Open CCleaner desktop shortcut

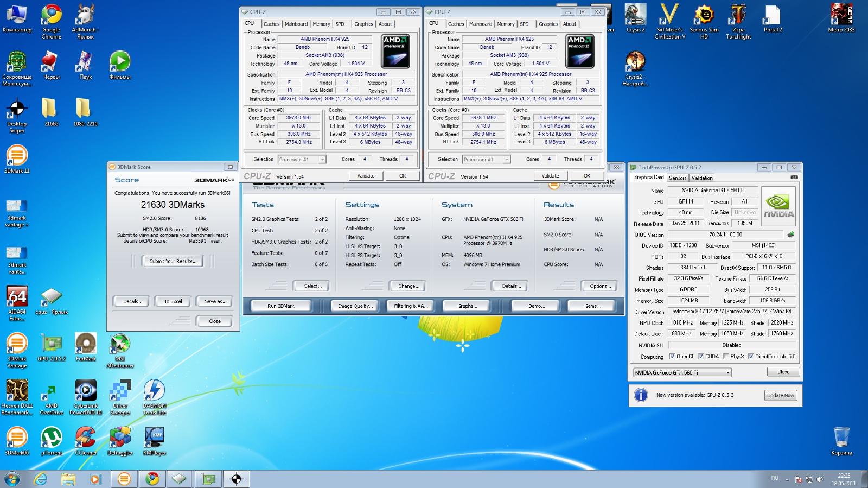pyautogui.click(x=86, y=441)
